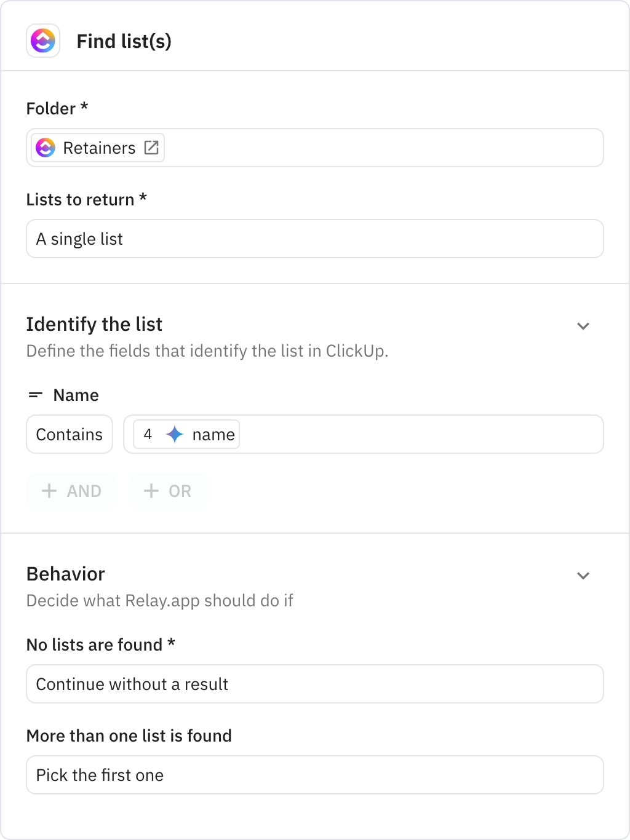Collapse the "Behavior" section
Image resolution: width=630 pixels, height=840 pixels.
coord(583,575)
